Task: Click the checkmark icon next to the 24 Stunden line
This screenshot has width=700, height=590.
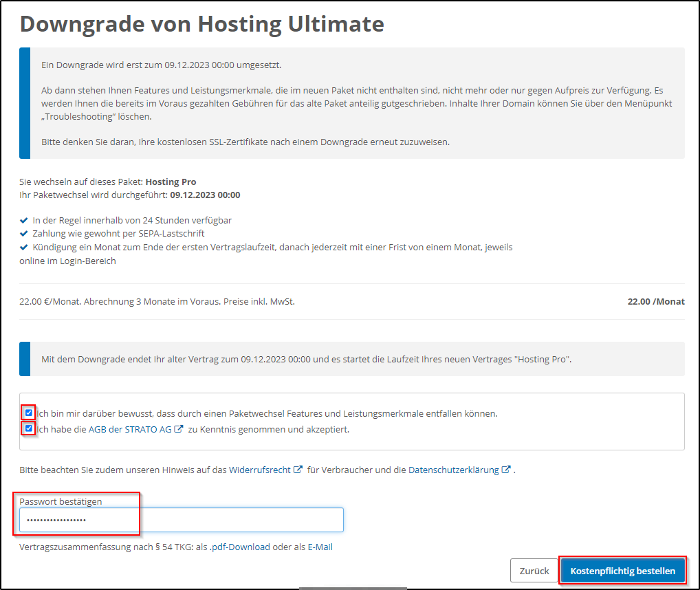Action: pos(24,221)
